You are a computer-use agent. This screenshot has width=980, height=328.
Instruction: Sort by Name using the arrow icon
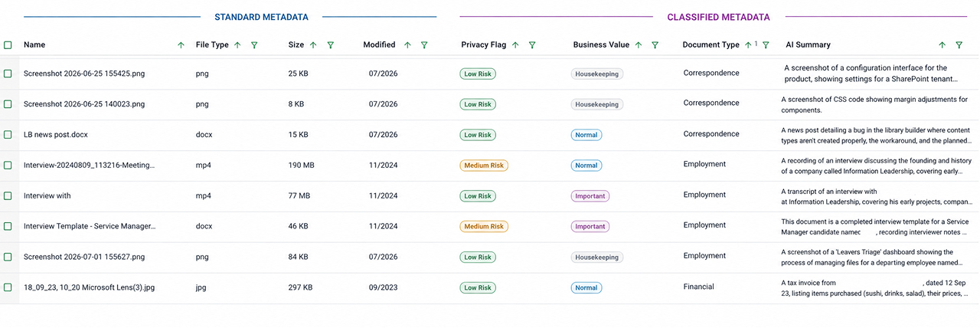click(181, 45)
